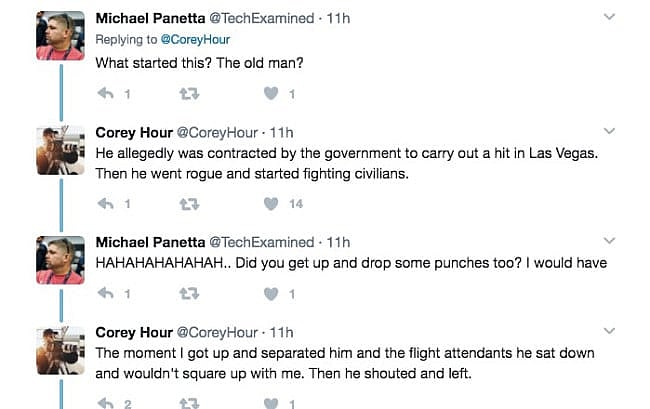Like the tweet with 14 likes
The image size is (650, 409).
(x=270, y=204)
